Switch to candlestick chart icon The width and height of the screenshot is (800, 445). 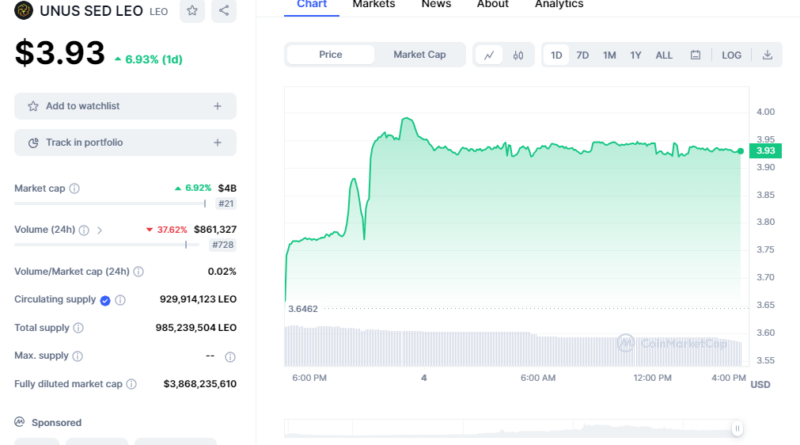pyautogui.click(x=518, y=55)
